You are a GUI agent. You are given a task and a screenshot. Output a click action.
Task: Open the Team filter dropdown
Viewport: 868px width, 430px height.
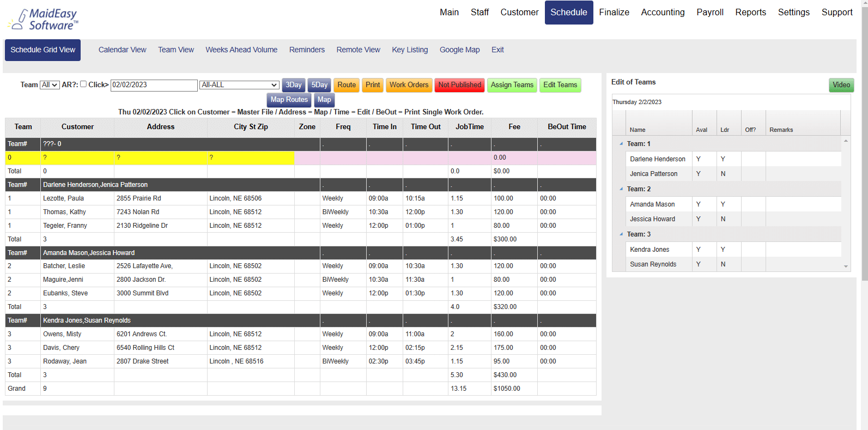(50, 85)
